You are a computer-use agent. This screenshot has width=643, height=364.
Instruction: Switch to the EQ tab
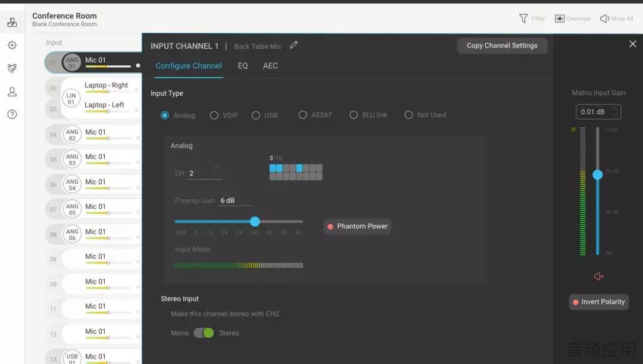(243, 66)
